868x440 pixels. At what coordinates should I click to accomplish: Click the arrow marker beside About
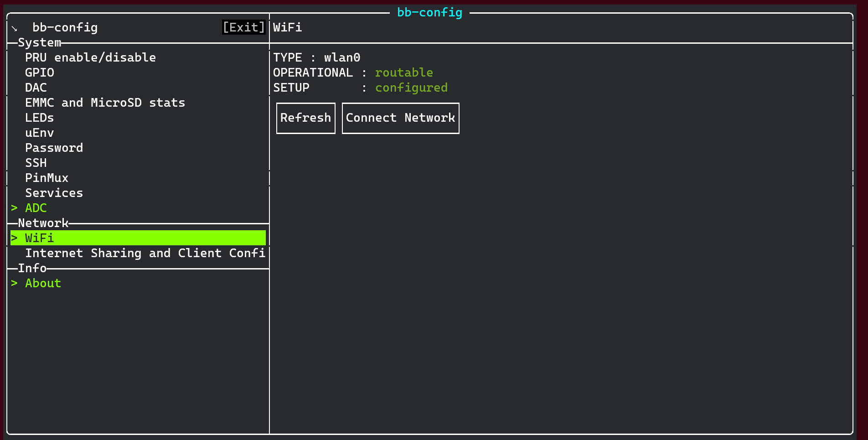click(14, 283)
